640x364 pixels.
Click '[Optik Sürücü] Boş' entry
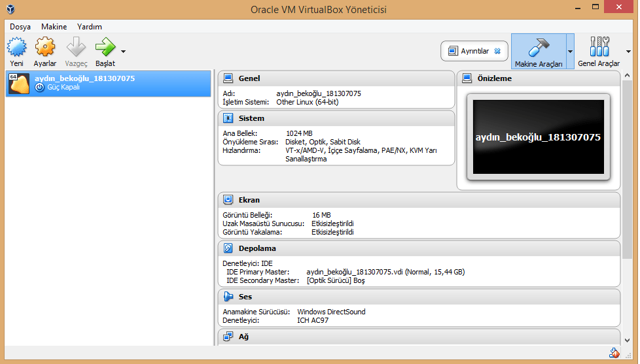tap(336, 280)
